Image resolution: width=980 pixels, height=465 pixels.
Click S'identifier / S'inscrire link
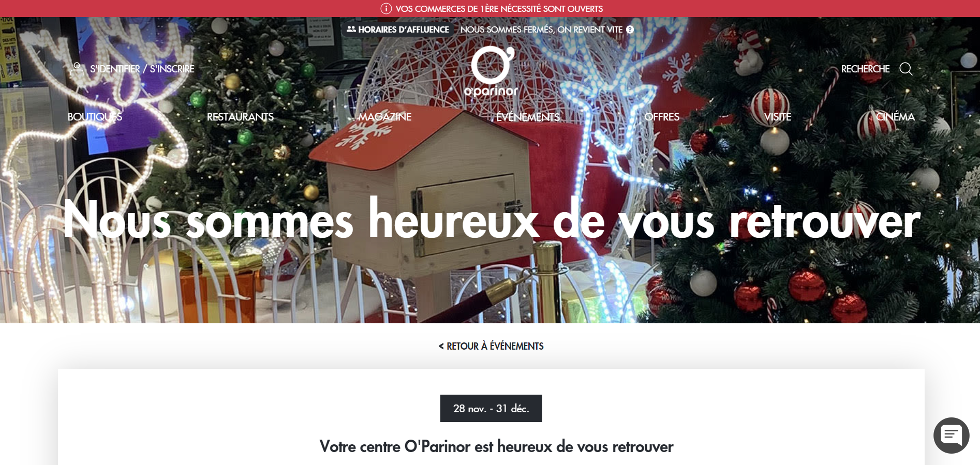(x=142, y=69)
